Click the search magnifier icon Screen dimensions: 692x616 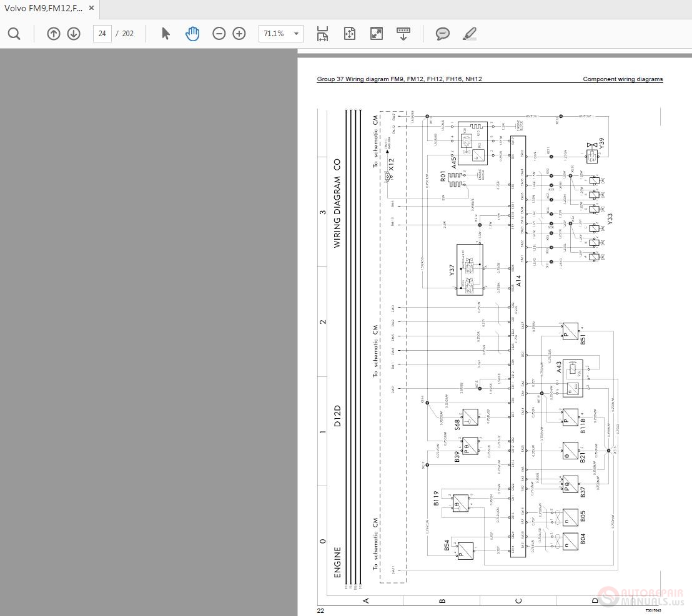pos(14,34)
